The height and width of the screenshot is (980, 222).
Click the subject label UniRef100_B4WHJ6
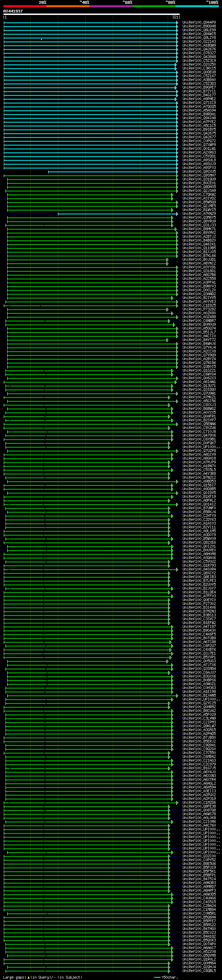(199, 343)
